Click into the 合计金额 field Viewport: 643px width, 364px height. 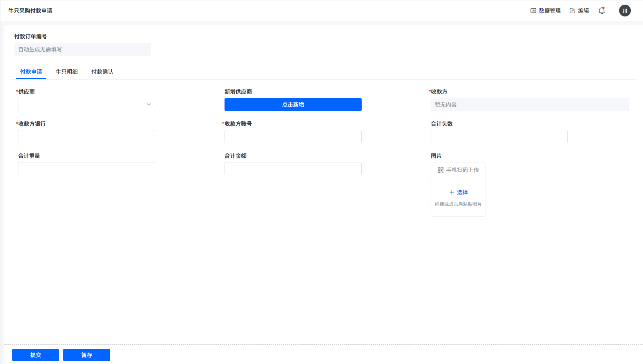click(x=293, y=169)
